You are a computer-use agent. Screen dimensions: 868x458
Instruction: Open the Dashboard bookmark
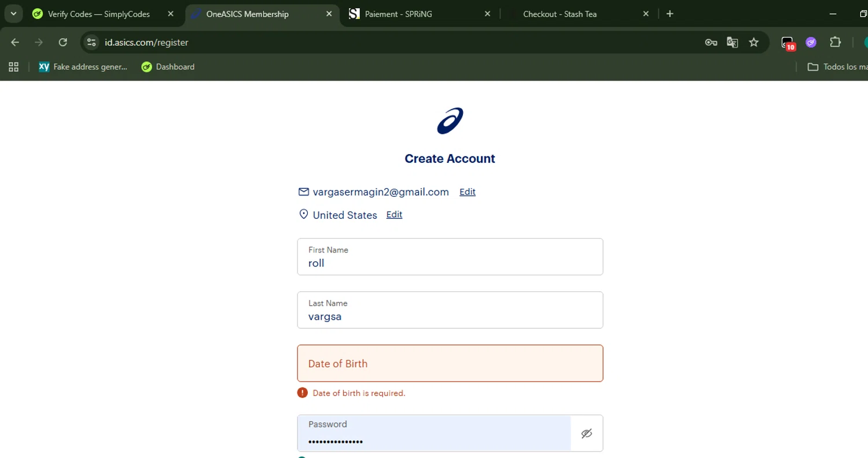coord(168,67)
